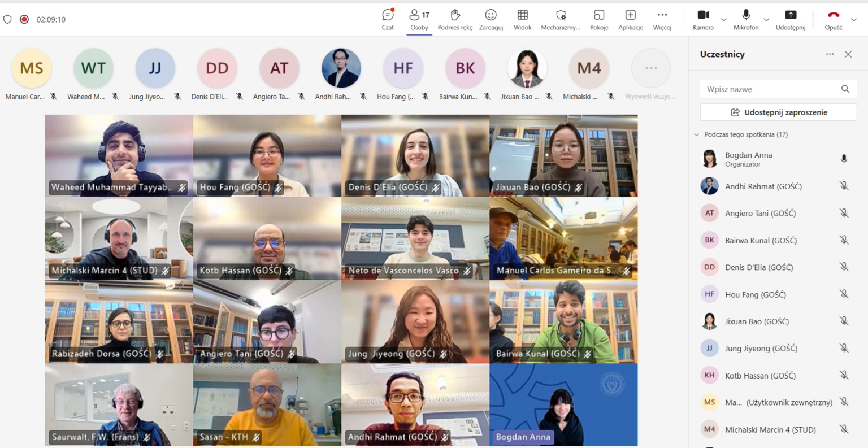Open the Widok layout options
This screenshot has height=448, width=868.
tap(522, 19)
